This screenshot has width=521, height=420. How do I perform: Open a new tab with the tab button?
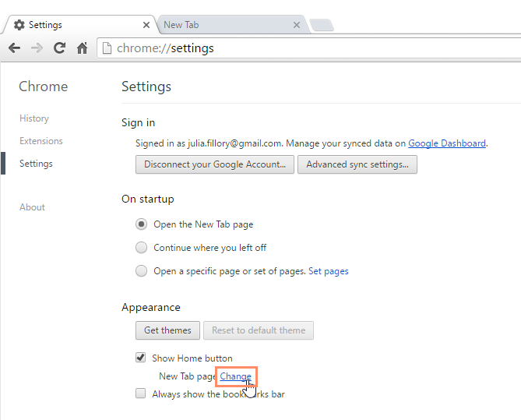(322, 26)
